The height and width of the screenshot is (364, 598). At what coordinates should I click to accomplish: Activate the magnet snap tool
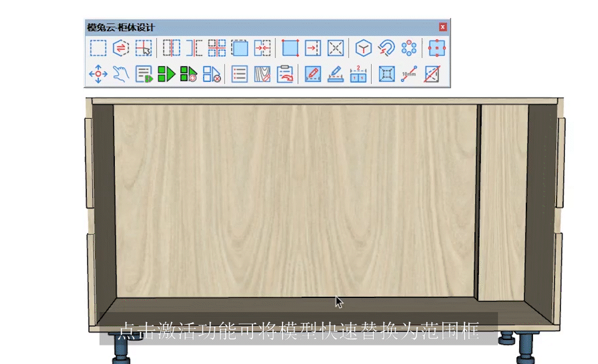tap(386, 49)
